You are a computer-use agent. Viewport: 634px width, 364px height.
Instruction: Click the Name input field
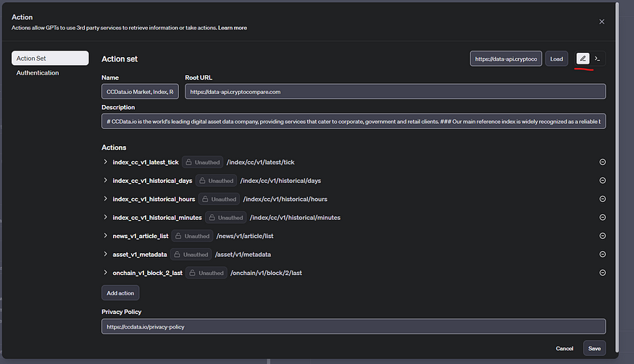click(140, 92)
